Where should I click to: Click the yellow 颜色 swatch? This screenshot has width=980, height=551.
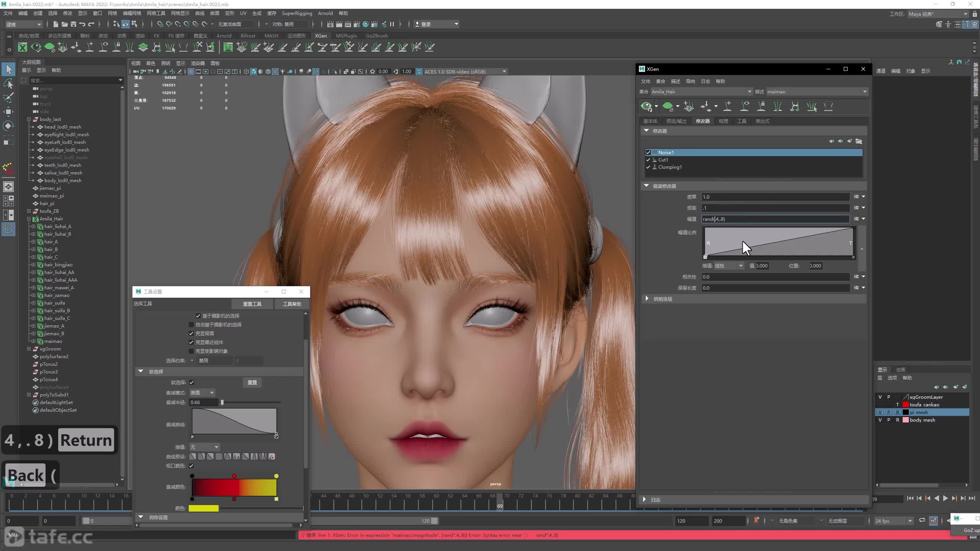pos(203,508)
